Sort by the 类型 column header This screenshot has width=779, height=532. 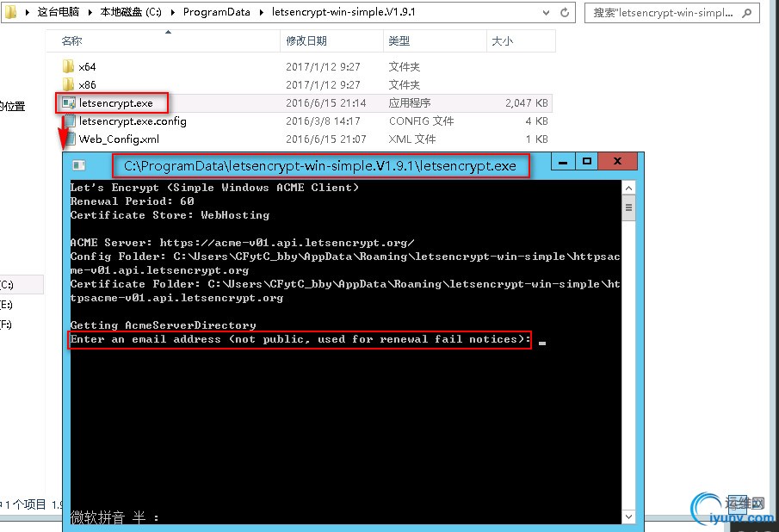click(x=435, y=40)
